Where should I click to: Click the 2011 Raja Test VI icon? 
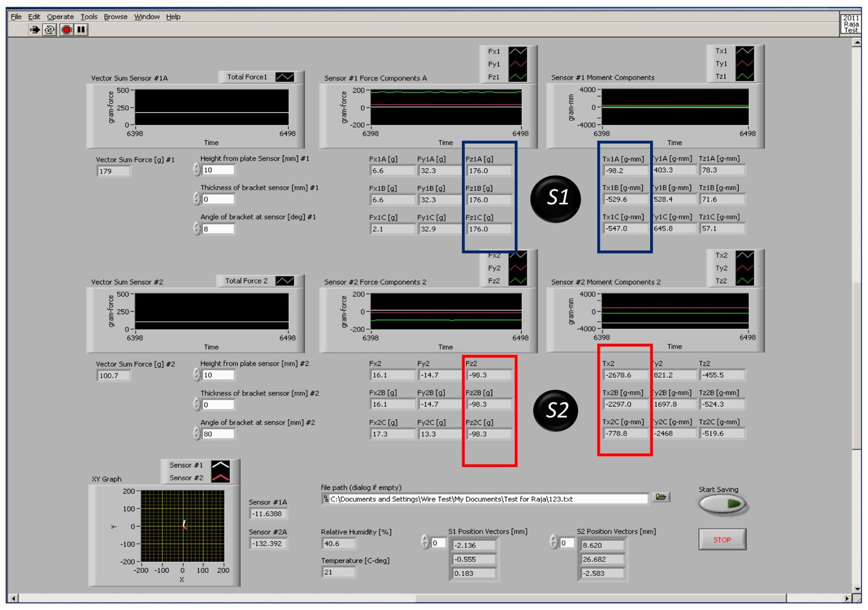(x=851, y=24)
